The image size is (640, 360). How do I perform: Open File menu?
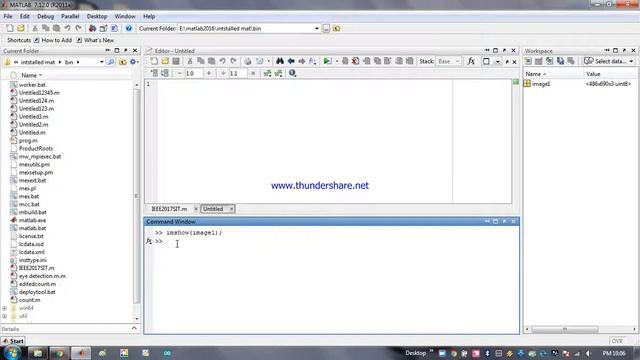(x=8, y=16)
